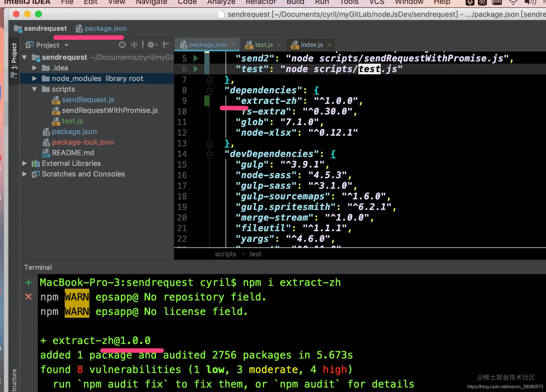546x392 pixels.
Task: Open the volume control in menu bar
Action: 530,2
